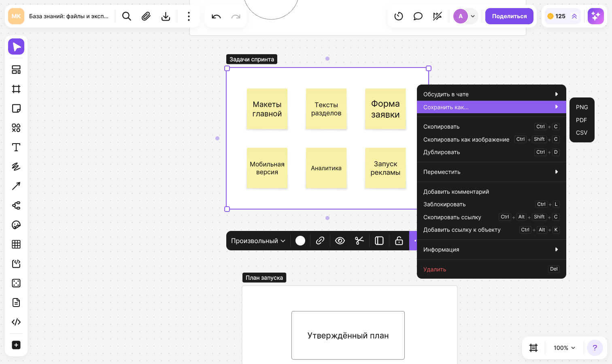Open the Произвольный frame size dropdown
Image resolution: width=612 pixels, height=364 pixels.
[x=258, y=241]
